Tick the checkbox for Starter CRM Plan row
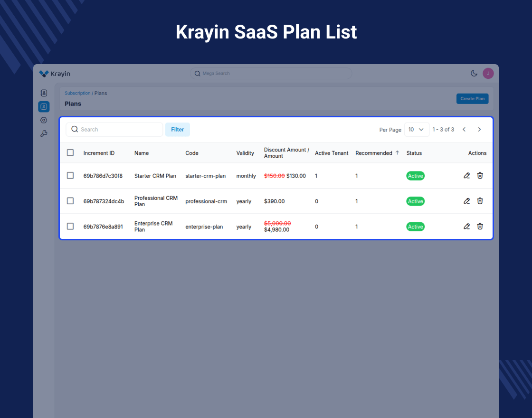The width and height of the screenshot is (532, 418). click(70, 175)
